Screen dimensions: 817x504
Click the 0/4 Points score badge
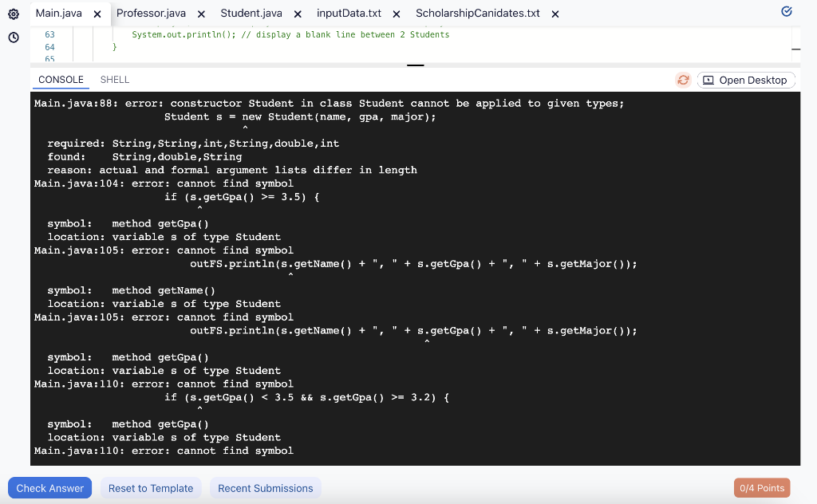click(761, 487)
